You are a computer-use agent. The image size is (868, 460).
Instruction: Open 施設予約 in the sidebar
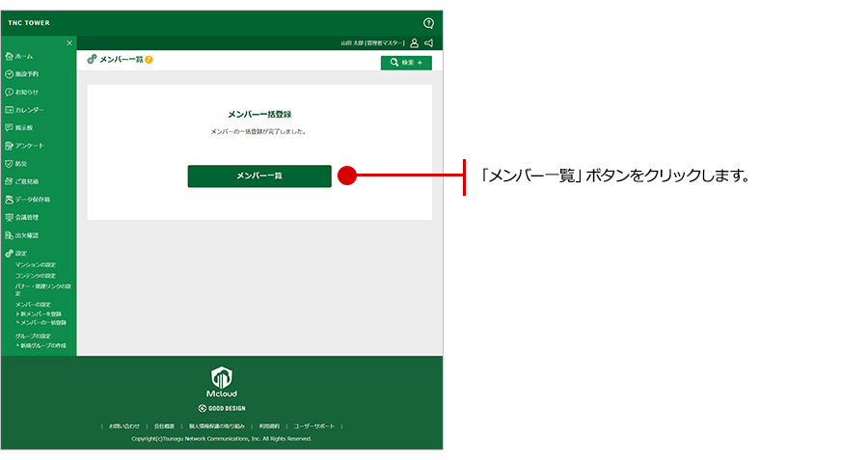coord(27,73)
